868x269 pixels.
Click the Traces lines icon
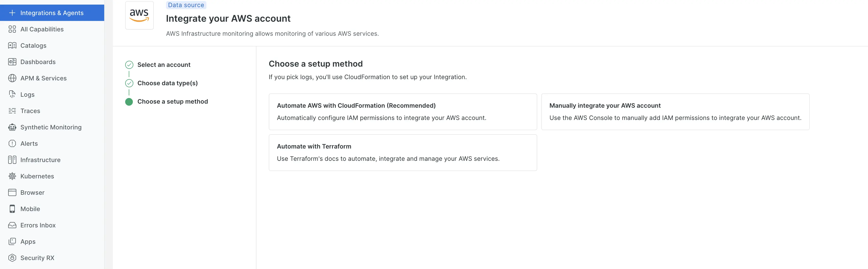12,111
